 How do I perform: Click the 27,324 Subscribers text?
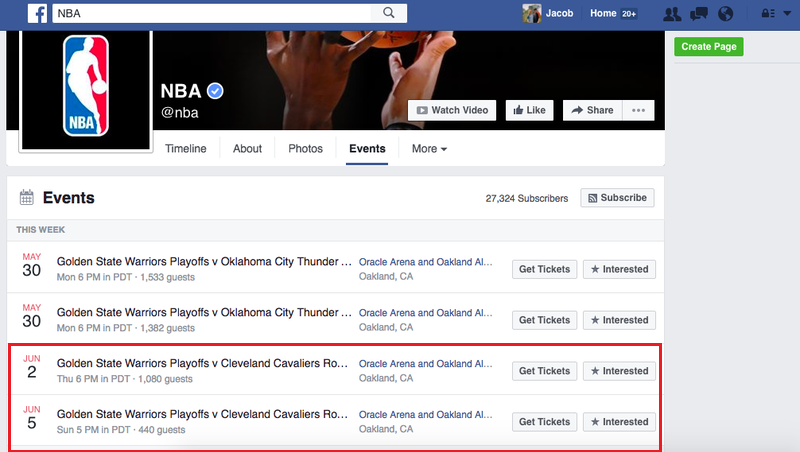click(x=527, y=198)
